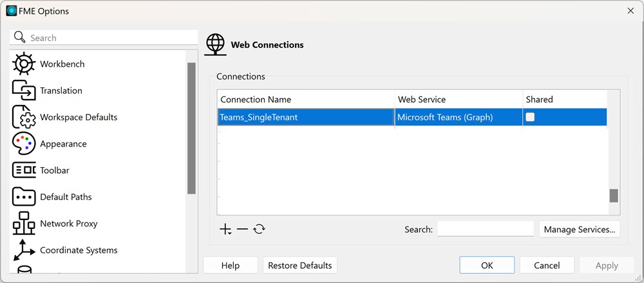Click the Default Paths folder icon
Viewport: 644px width, 283px height.
(24, 197)
